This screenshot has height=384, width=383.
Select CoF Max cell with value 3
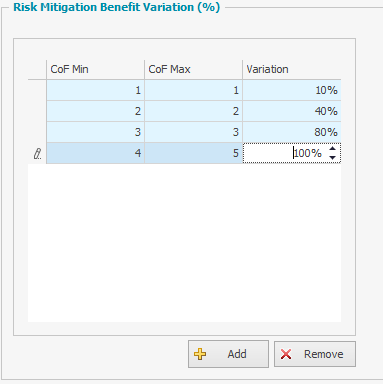193,132
